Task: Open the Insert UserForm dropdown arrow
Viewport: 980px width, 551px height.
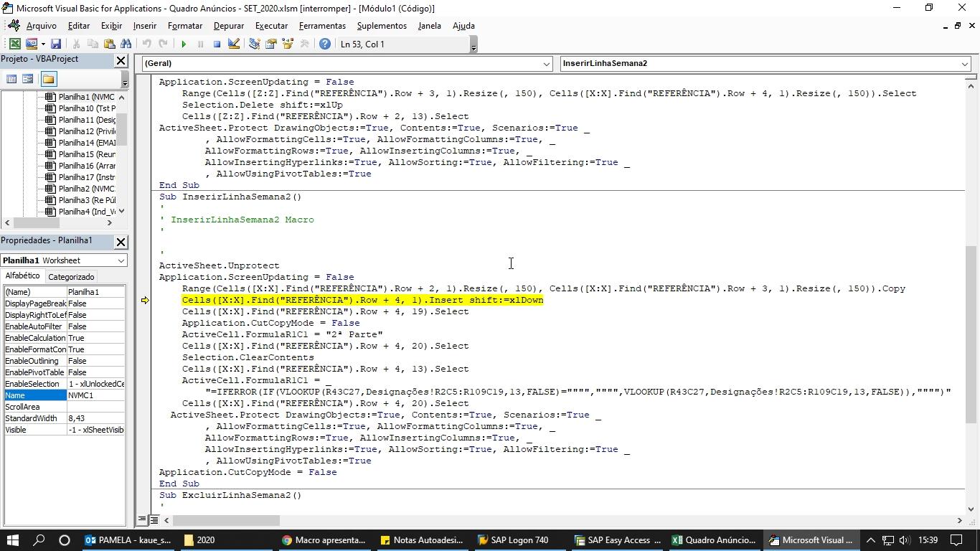Action: pyautogui.click(x=43, y=44)
